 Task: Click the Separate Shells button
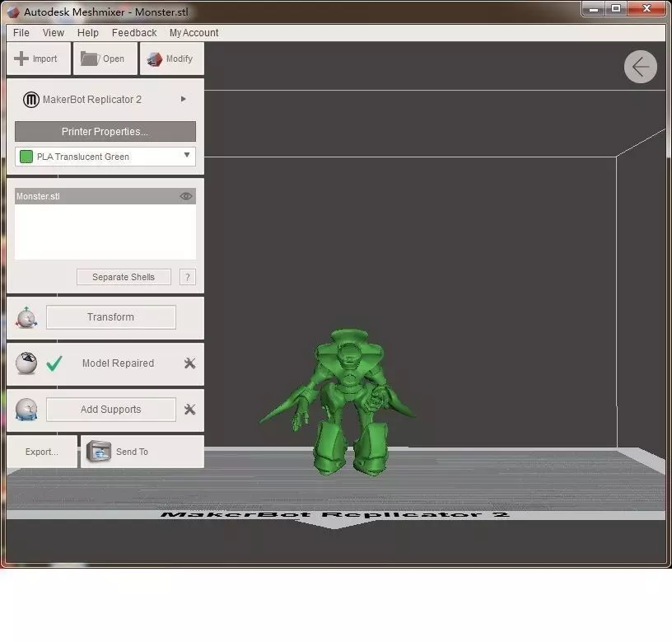click(124, 277)
